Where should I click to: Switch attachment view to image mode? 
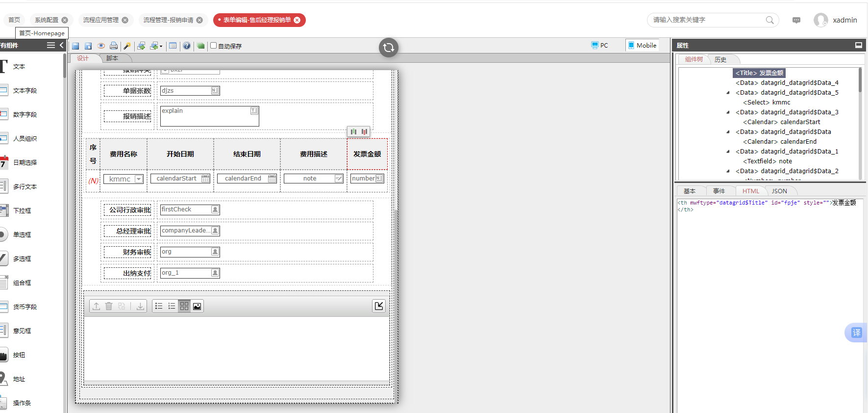click(197, 306)
